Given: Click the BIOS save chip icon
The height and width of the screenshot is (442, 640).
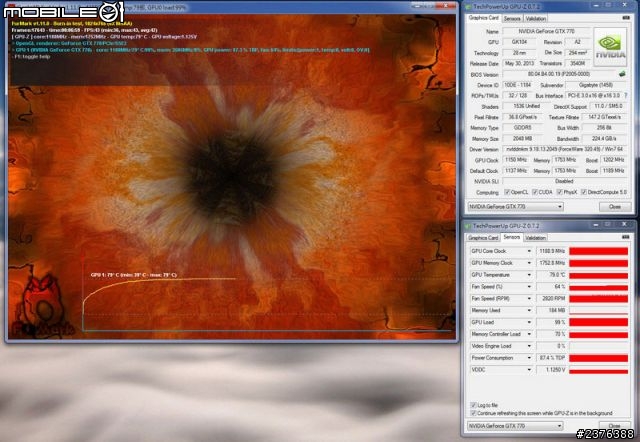Looking at the screenshot, I should [x=622, y=74].
